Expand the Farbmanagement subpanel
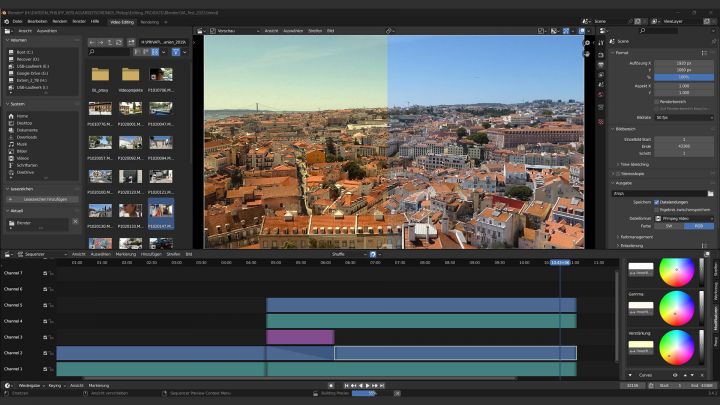720x405 pixels. pyautogui.click(x=618, y=237)
